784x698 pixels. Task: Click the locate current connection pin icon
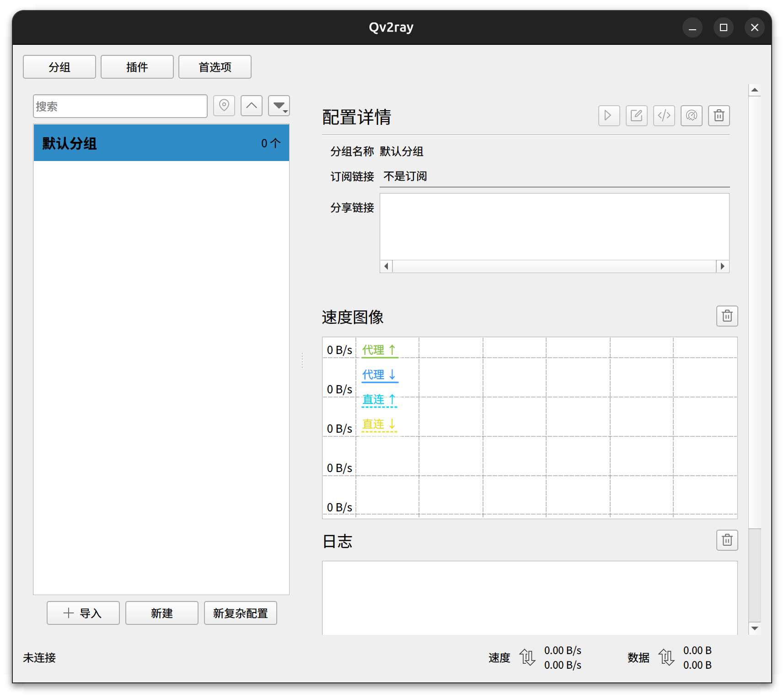[224, 106]
